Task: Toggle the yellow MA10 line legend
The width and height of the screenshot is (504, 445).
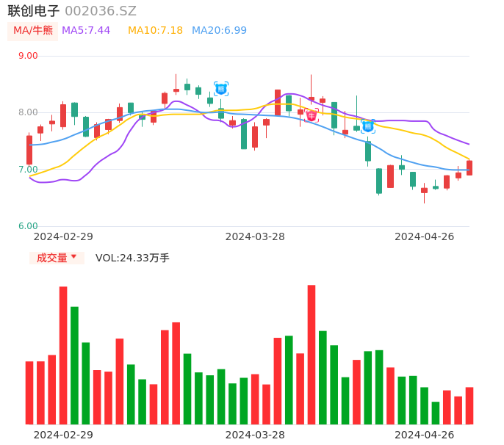Action: (155, 31)
